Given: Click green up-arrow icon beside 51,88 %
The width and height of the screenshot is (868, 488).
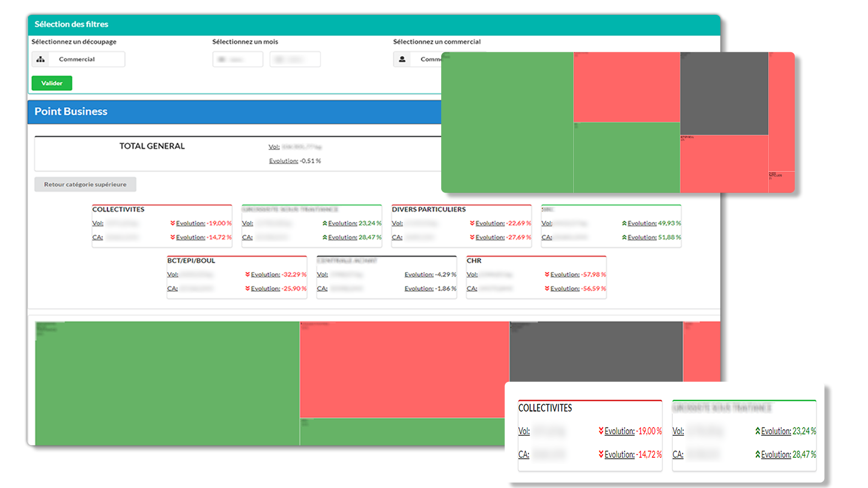Looking at the screenshot, I should [x=624, y=237].
